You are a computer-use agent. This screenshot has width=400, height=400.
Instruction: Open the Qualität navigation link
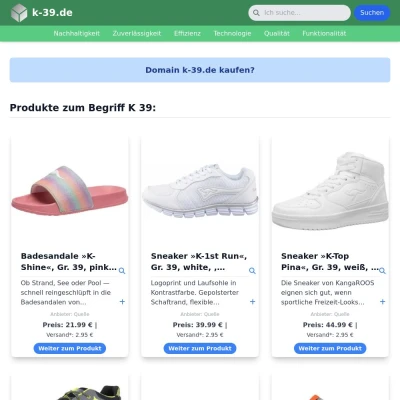[277, 33]
